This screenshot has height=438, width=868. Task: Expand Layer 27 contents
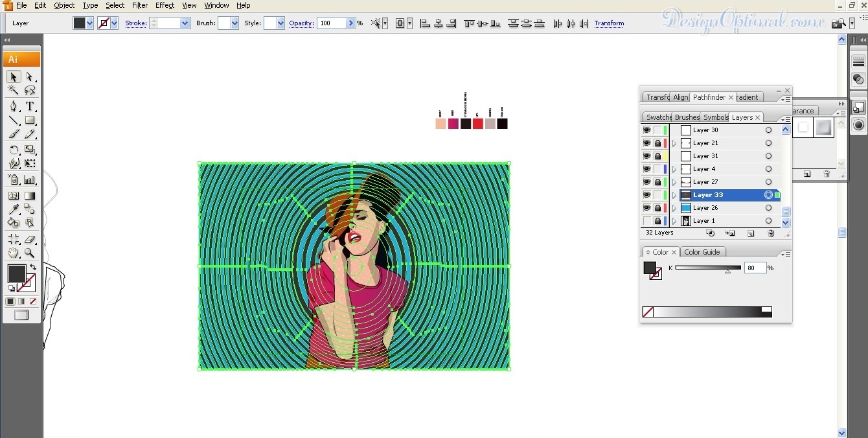coord(674,182)
